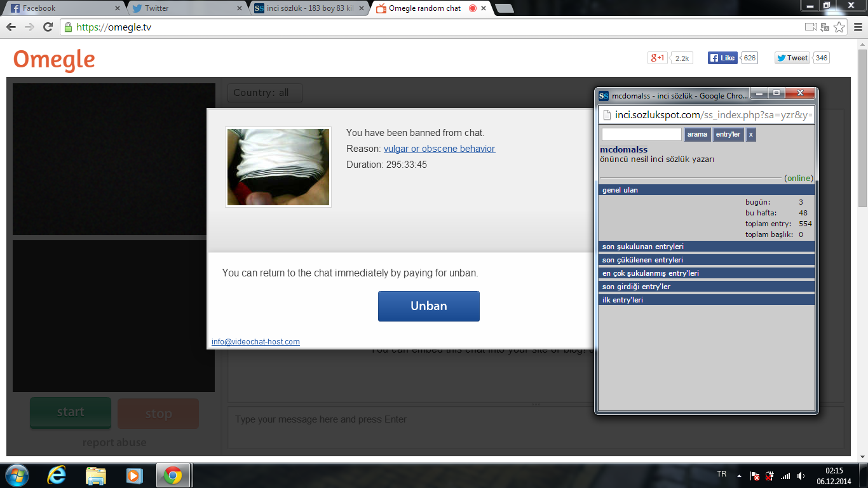This screenshot has height=488, width=868.
Task: Click the Google +1 button
Action: [658, 58]
